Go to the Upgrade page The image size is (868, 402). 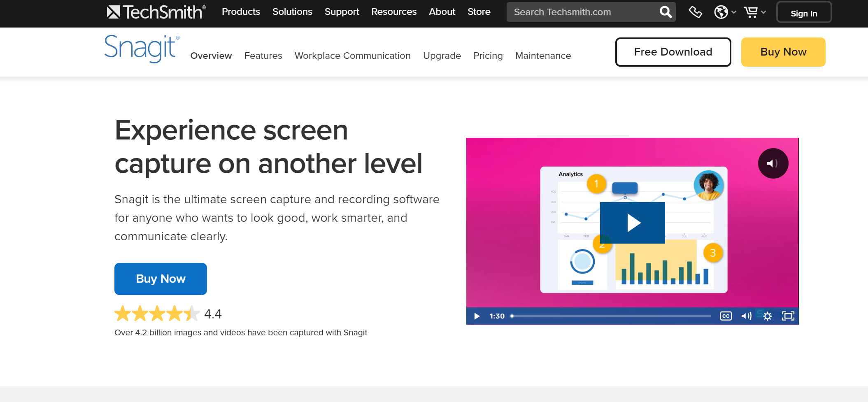point(442,56)
